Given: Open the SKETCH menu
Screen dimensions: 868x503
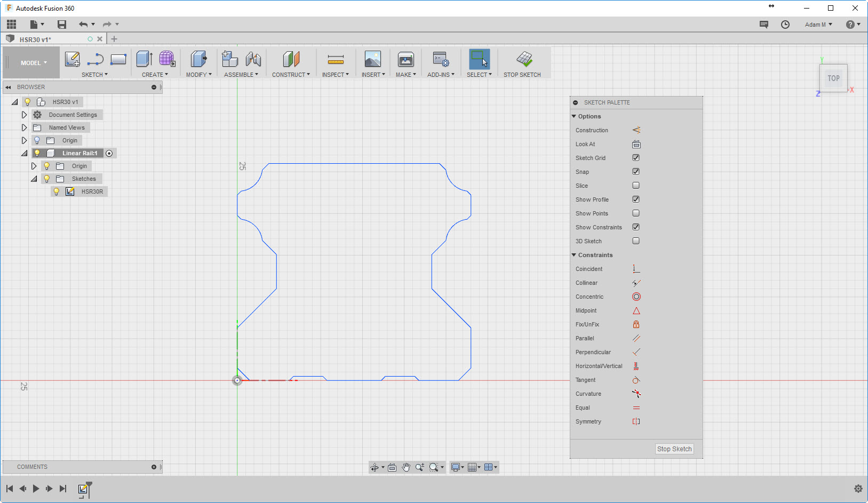Looking at the screenshot, I should pos(94,75).
